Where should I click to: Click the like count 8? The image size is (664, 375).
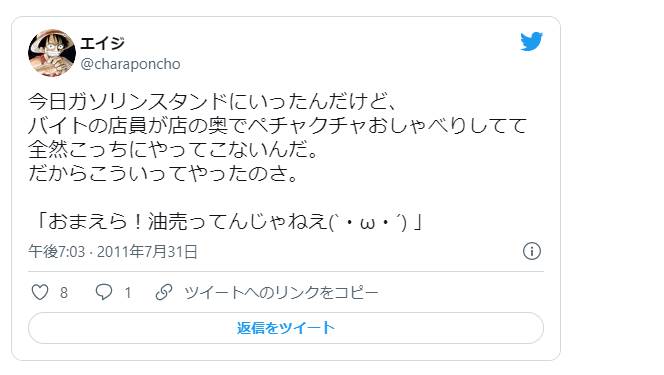point(64,292)
